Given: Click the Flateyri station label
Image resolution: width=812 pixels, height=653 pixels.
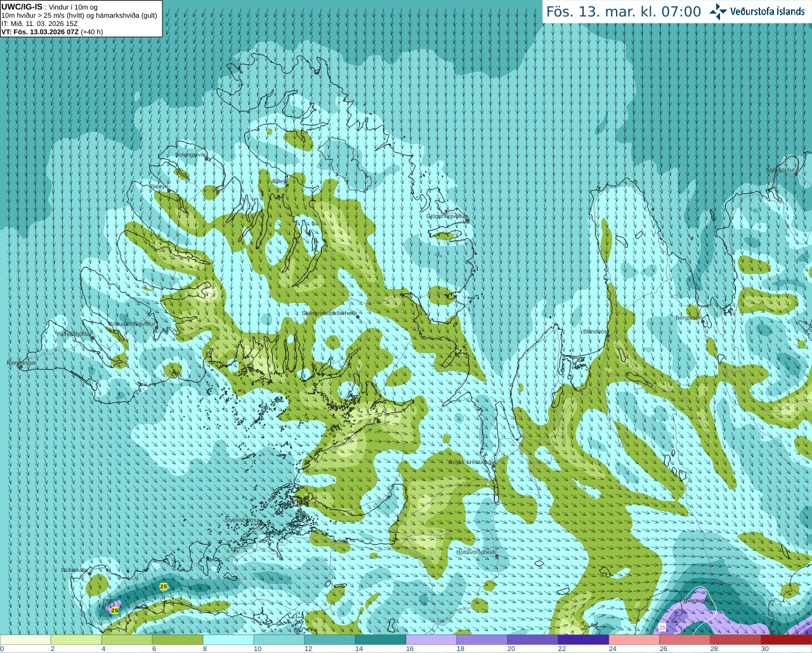Looking at the screenshot, I should [x=159, y=186].
